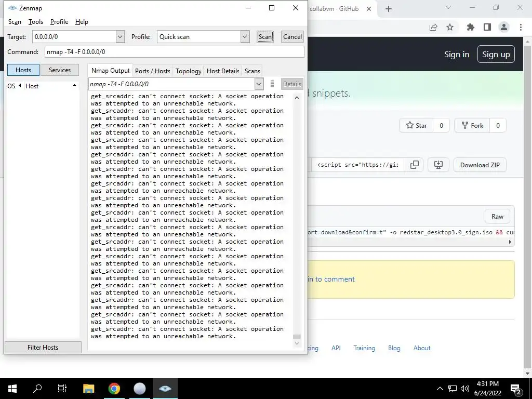
Task: Select the Hosts toggle button
Action: (23, 70)
